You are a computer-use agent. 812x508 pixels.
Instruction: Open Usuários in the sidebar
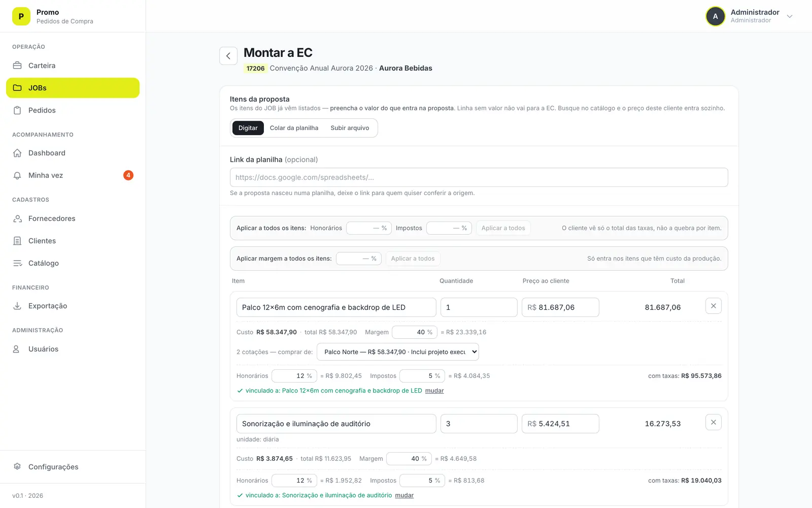[73, 349]
